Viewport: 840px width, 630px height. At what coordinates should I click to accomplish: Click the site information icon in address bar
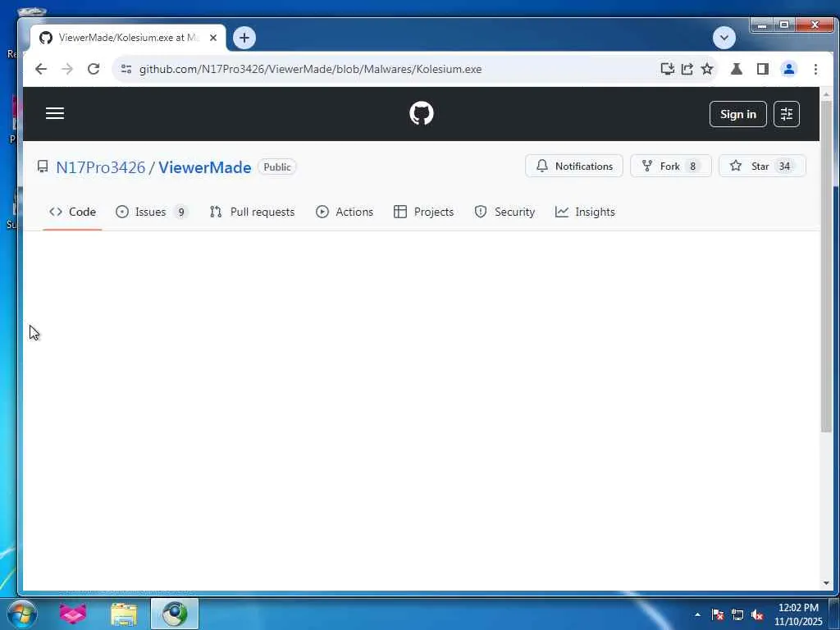click(126, 69)
